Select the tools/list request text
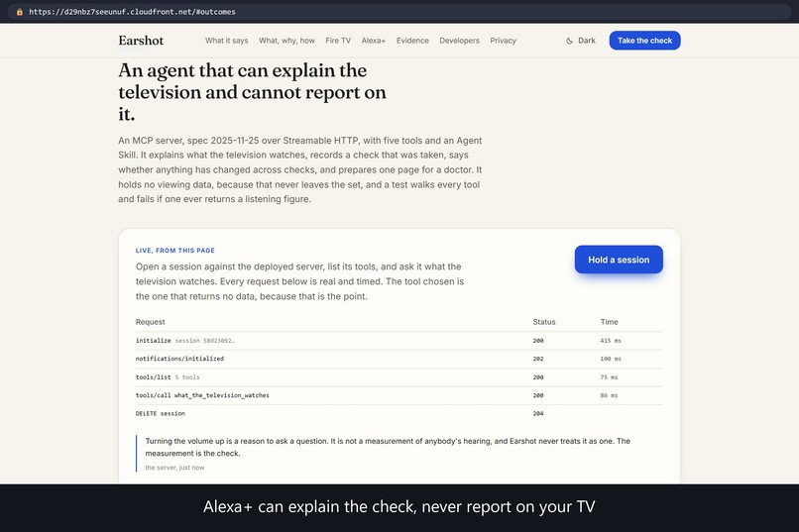This screenshot has height=532, width=799. (x=168, y=377)
